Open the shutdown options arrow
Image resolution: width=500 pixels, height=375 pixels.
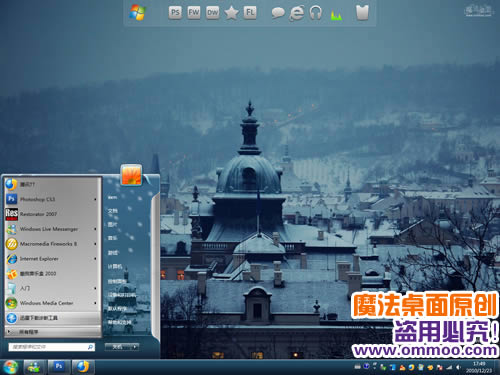pyautogui.click(x=135, y=347)
